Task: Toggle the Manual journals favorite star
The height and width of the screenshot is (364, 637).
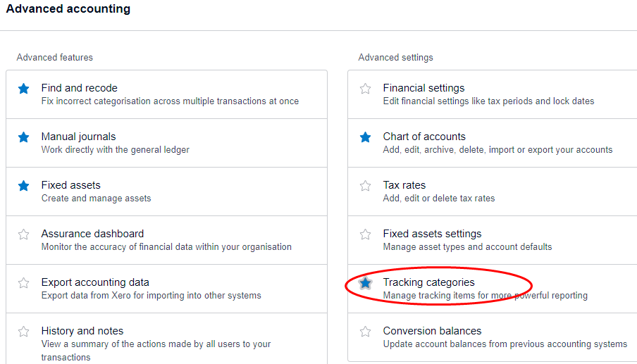Action: (x=24, y=137)
